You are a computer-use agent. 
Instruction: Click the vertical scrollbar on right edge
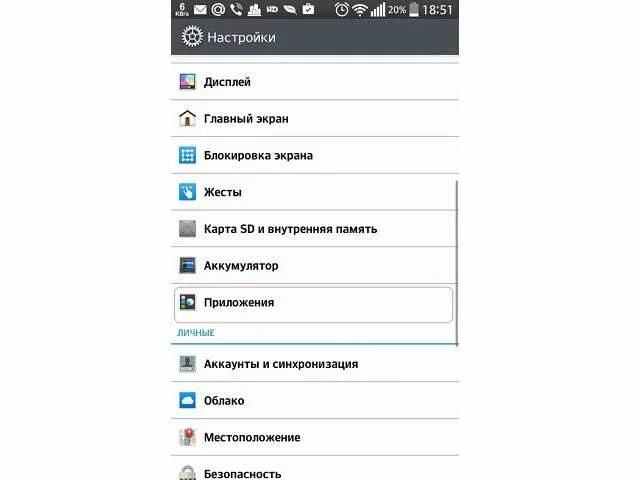click(456, 263)
